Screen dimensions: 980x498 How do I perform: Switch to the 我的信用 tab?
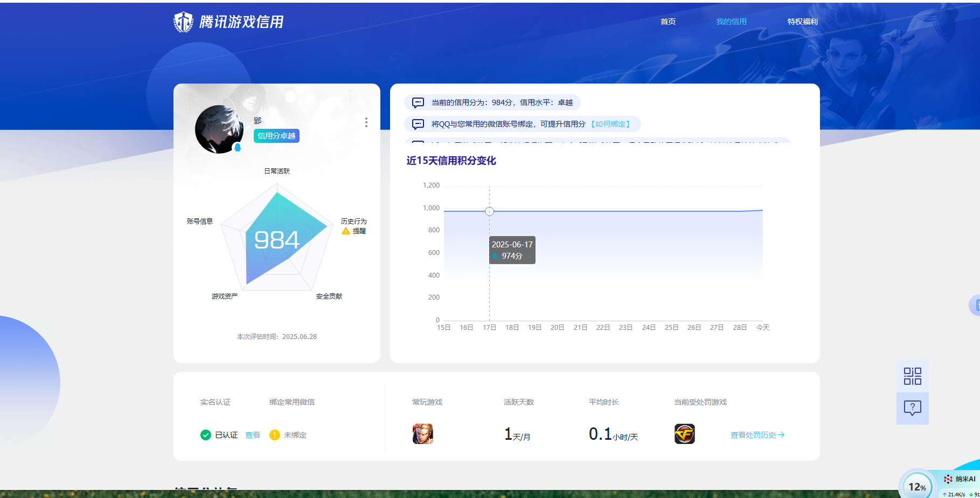click(731, 22)
